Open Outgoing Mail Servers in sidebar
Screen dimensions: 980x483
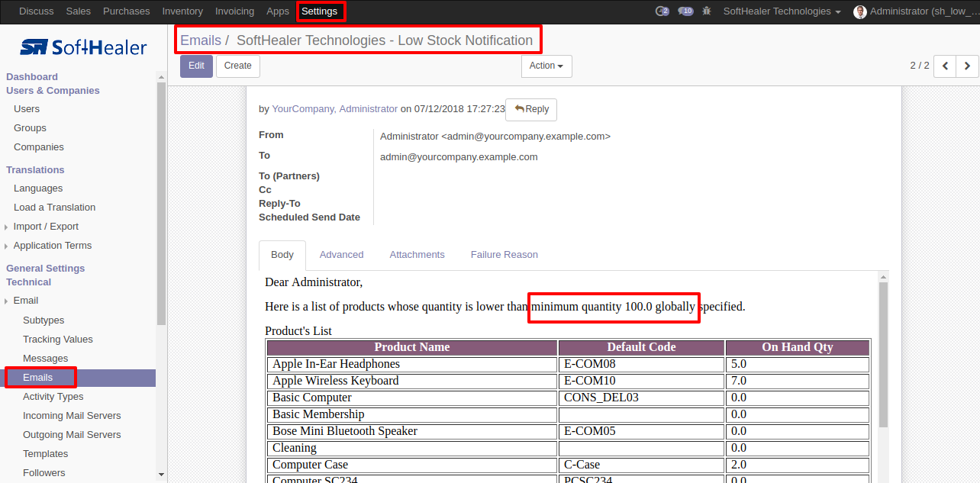[x=72, y=435]
